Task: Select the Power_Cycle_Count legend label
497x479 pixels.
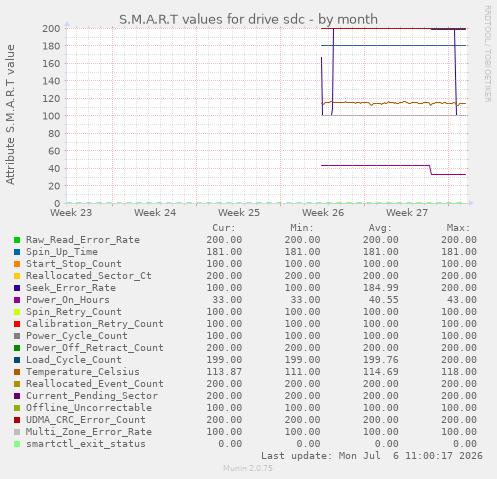Action: tap(77, 336)
